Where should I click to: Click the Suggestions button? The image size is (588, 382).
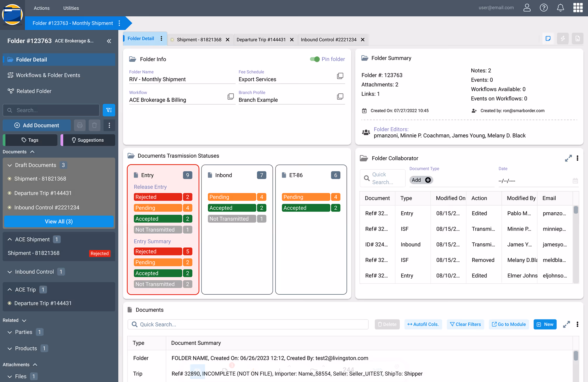pyautogui.click(x=88, y=140)
